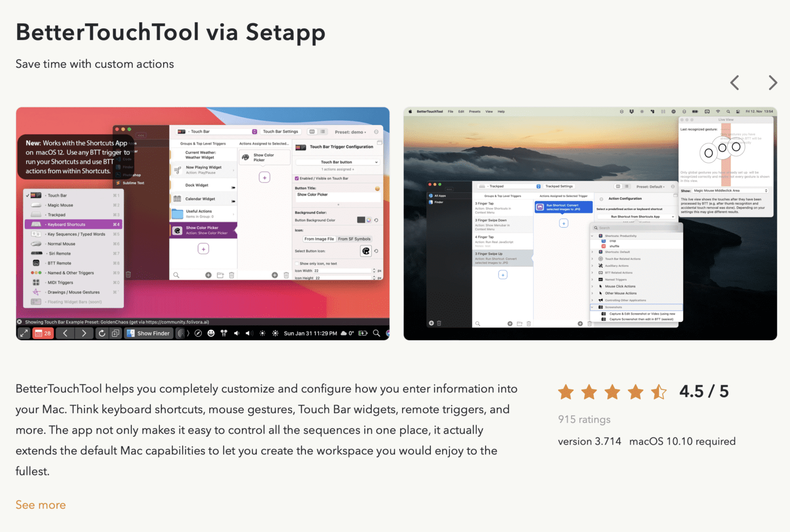The height and width of the screenshot is (532, 790).
Task: Open the 'Touch Bar button' type dropdown
Action: 336,162
